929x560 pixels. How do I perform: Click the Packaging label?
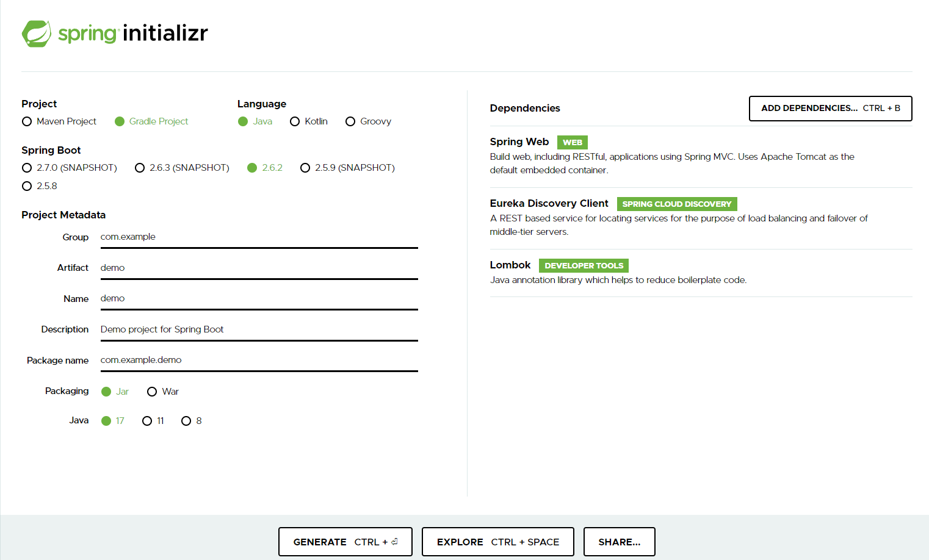point(67,391)
